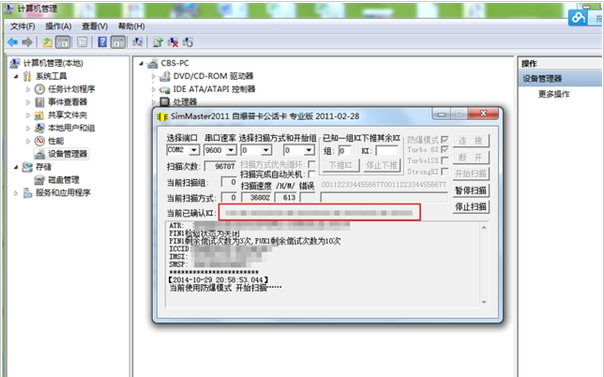The image size is (604, 377).
Task: Click the Forward arrow in toolbar
Action: pyautogui.click(x=27, y=42)
